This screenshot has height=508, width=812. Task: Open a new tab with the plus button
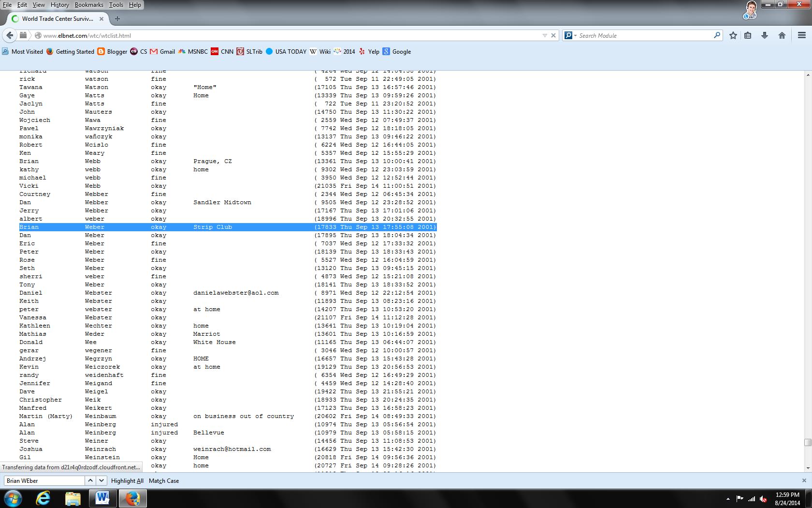[117, 19]
